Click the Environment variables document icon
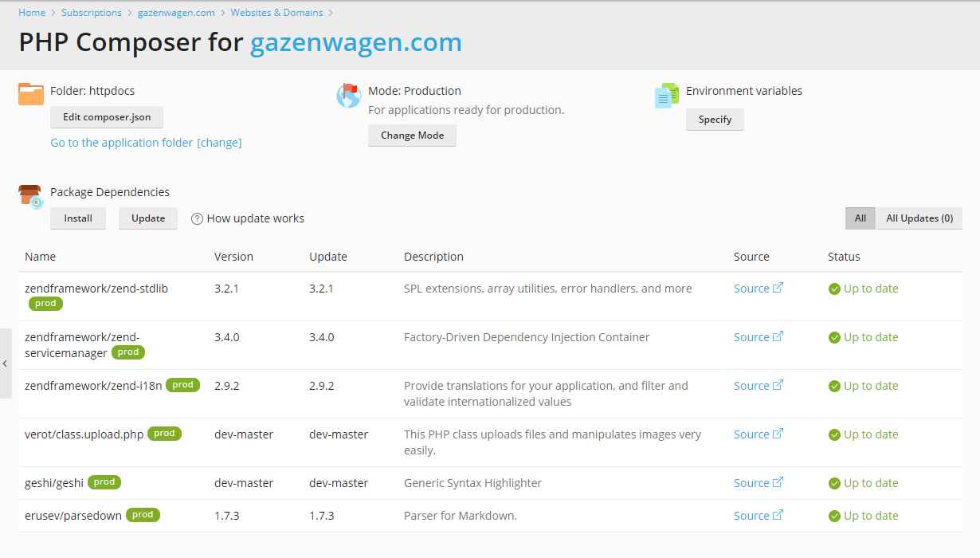Viewport: 980px width, 558px height. [x=666, y=96]
